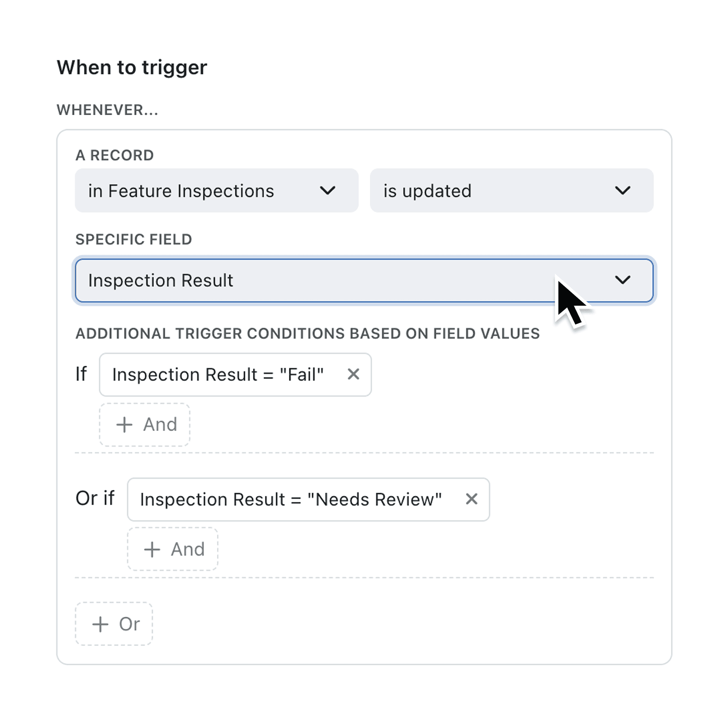Add an And condition under Needs Review rule
The height and width of the screenshot is (728, 728).
[172, 549]
